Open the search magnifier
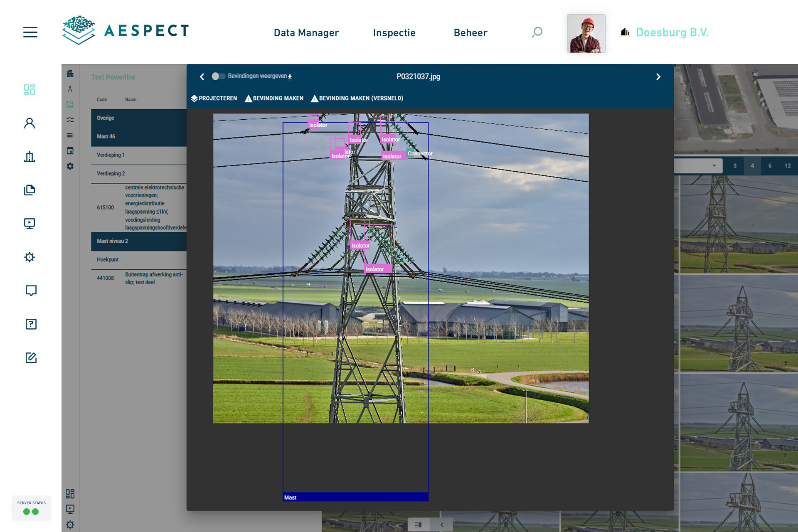The width and height of the screenshot is (798, 532). coord(537,32)
